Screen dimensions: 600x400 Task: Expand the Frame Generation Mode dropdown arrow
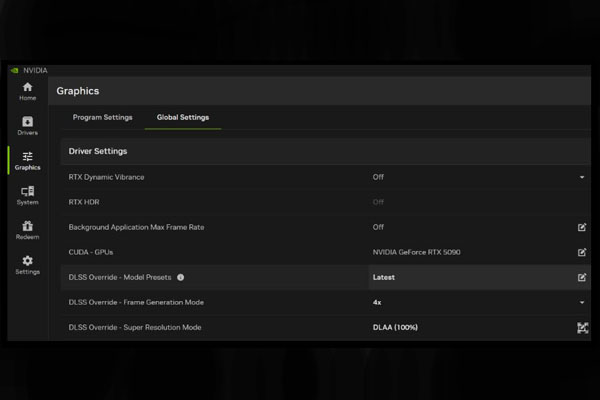[582, 302]
